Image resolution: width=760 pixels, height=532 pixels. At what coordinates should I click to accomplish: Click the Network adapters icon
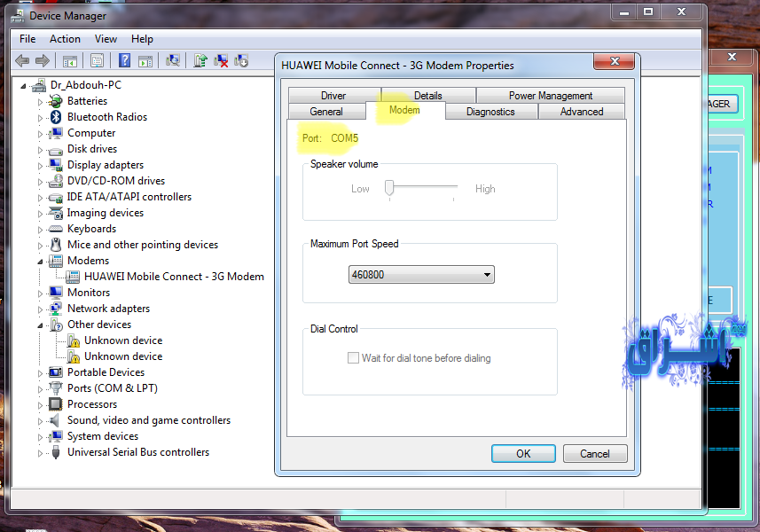click(x=56, y=309)
